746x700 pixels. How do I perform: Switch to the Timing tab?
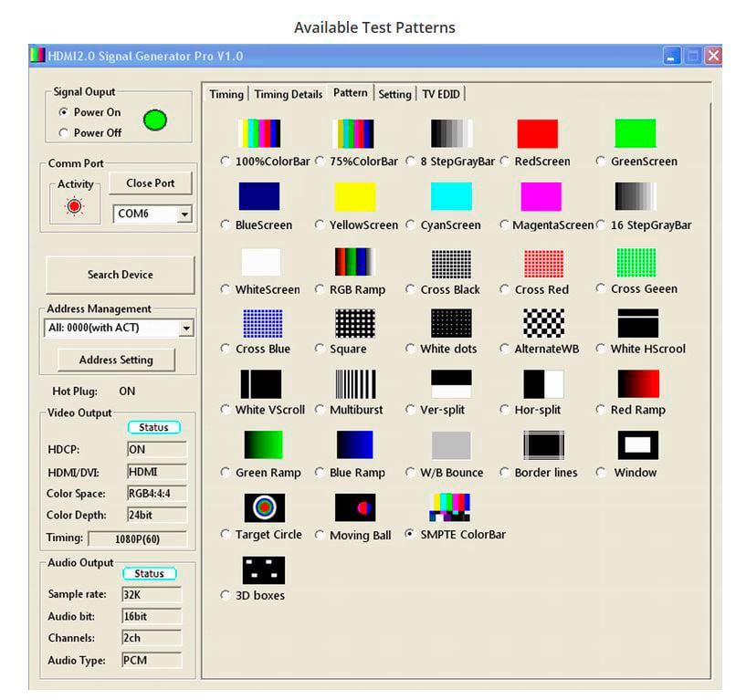tap(226, 94)
